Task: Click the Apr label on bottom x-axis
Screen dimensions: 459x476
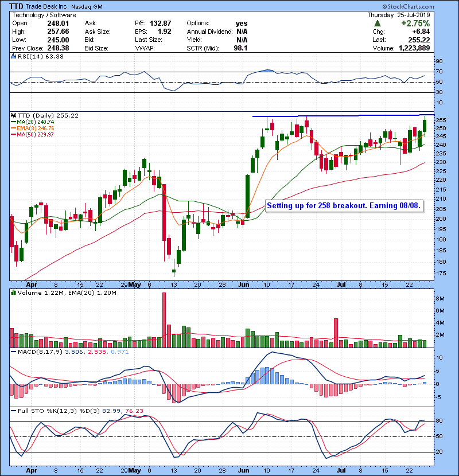Action: click(x=32, y=470)
